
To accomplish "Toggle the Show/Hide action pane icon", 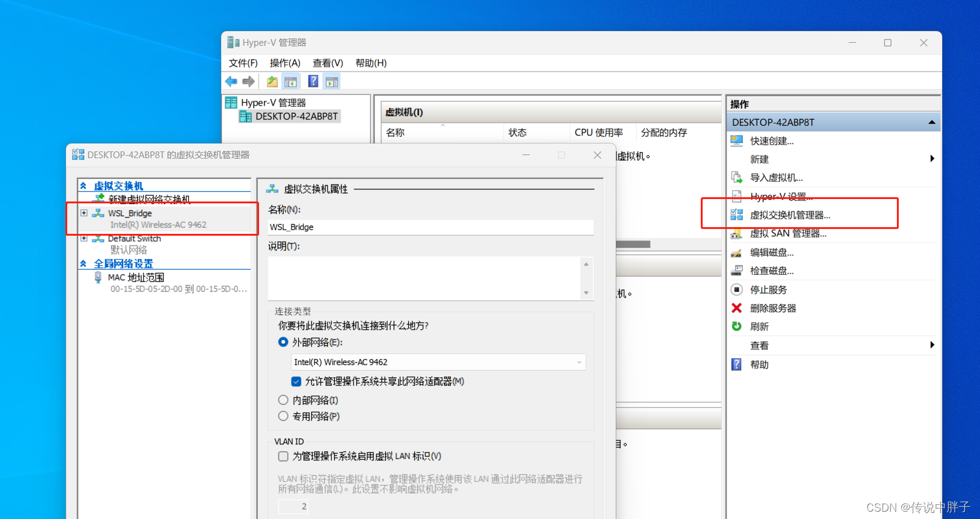I will [332, 81].
